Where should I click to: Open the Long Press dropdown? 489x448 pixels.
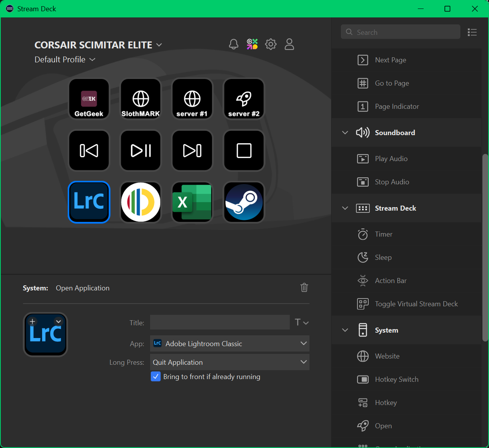click(x=230, y=362)
